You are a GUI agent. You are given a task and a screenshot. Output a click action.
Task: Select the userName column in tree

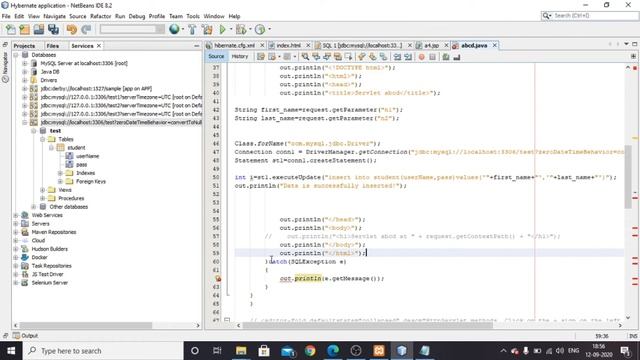(x=87, y=156)
